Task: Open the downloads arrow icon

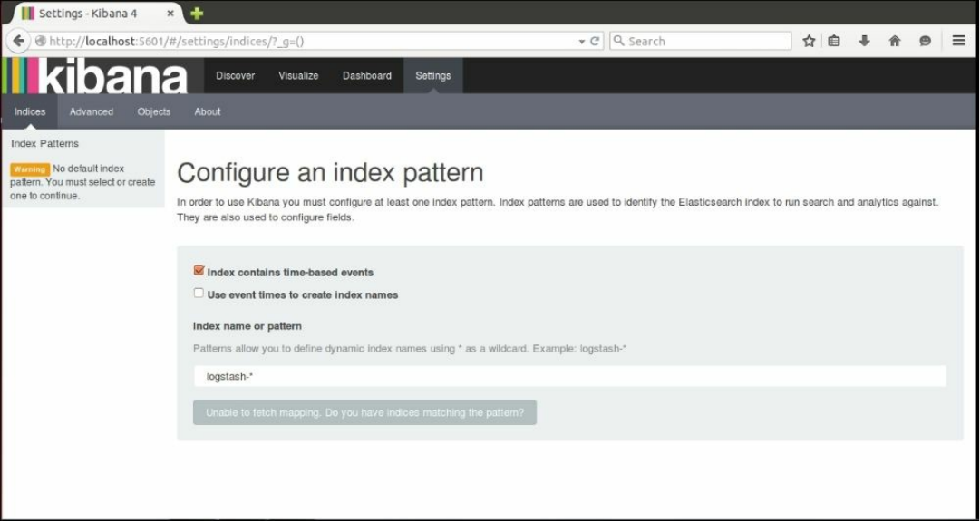Action: click(864, 42)
